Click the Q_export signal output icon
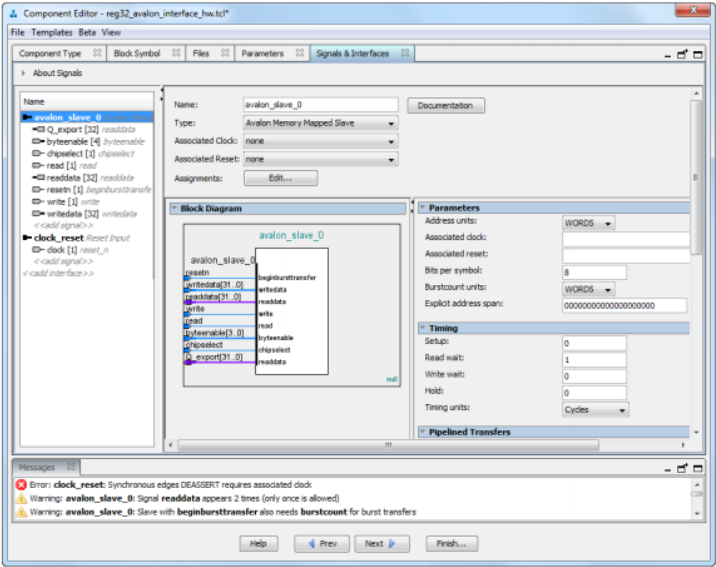Image resolution: width=716 pixels, height=567 pixels. [38, 130]
